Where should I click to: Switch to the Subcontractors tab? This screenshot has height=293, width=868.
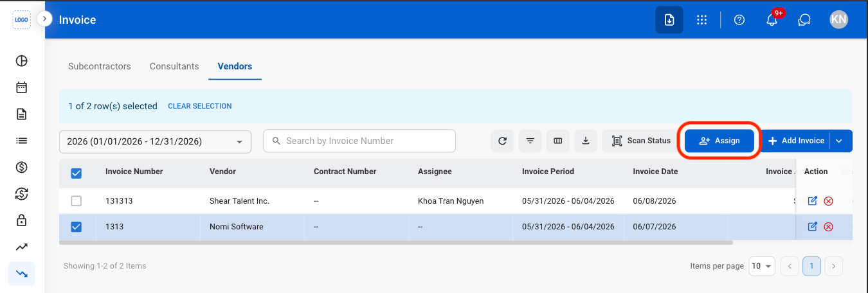100,66
